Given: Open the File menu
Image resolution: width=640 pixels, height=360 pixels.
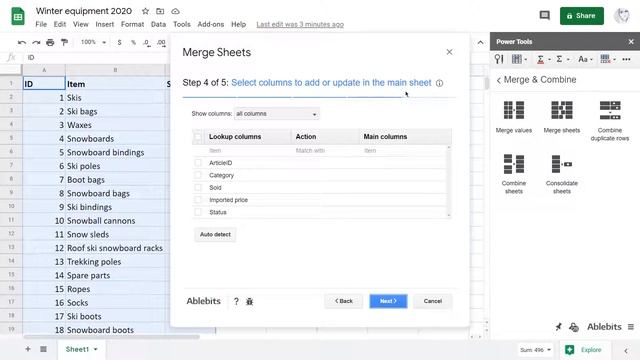Looking at the screenshot, I should tap(41, 24).
